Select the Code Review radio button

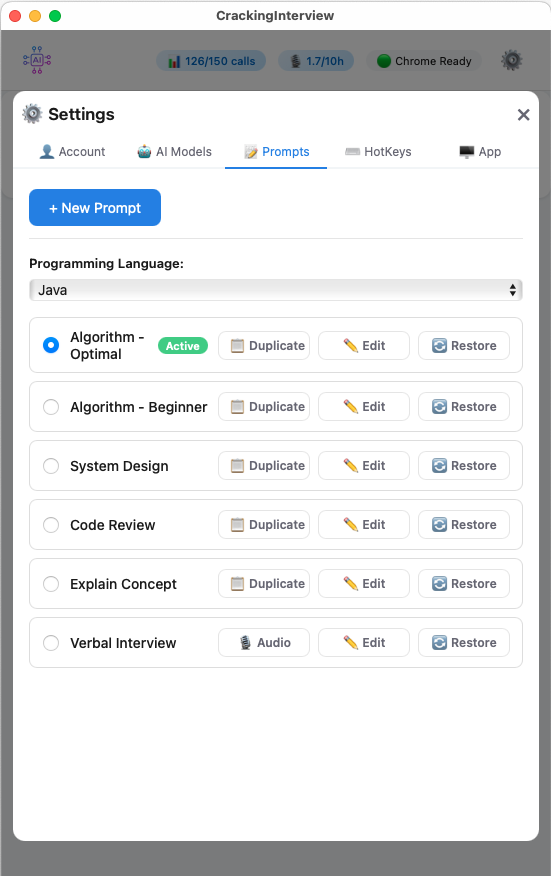click(x=51, y=525)
